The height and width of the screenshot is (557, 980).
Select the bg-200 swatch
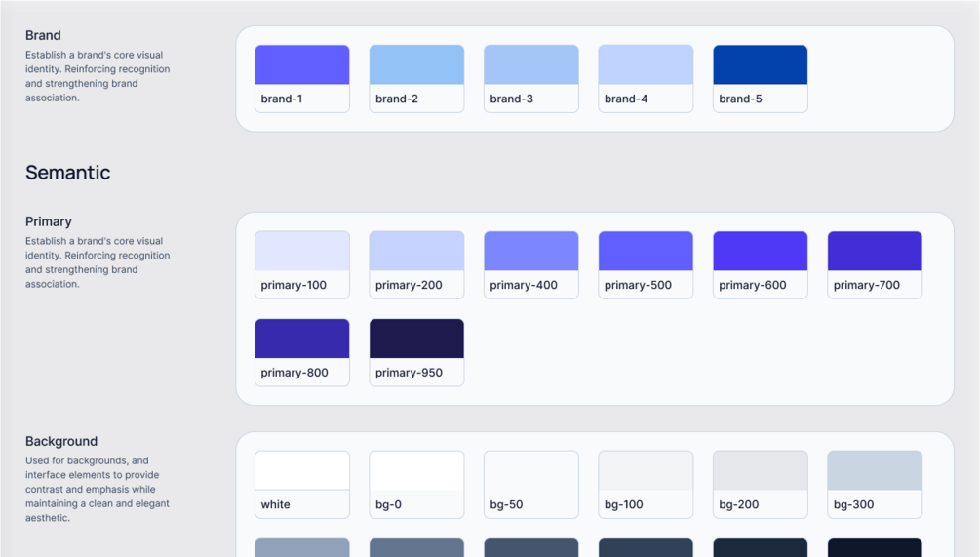click(760, 485)
